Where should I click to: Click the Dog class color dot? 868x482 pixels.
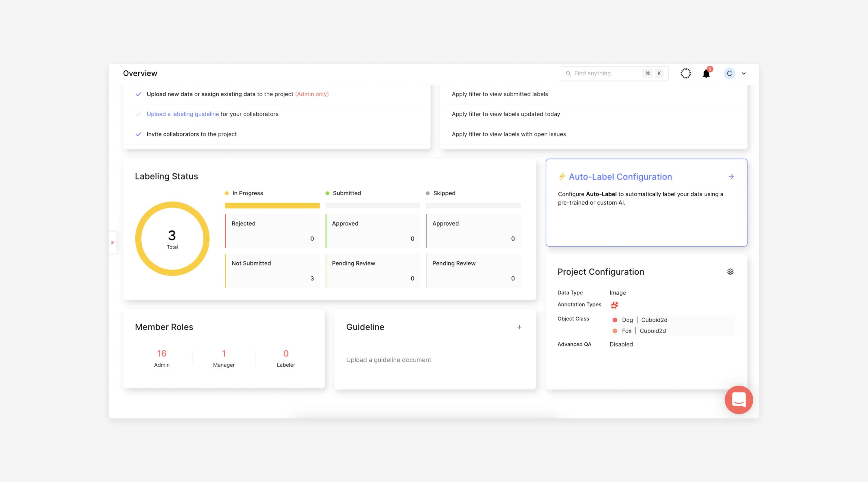[615, 320]
